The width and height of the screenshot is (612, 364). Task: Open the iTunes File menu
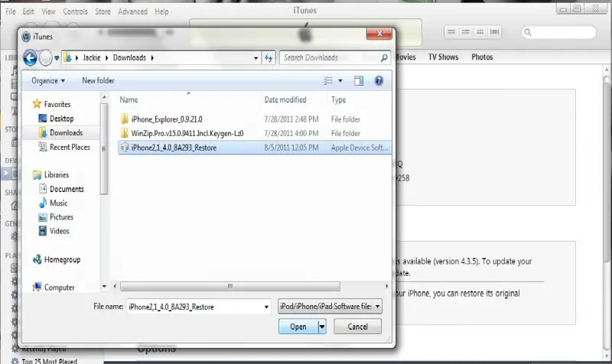tap(11, 11)
